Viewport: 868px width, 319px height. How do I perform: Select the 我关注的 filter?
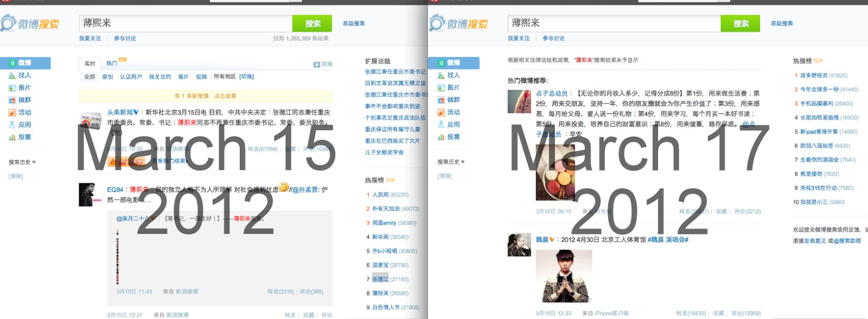pos(160,77)
